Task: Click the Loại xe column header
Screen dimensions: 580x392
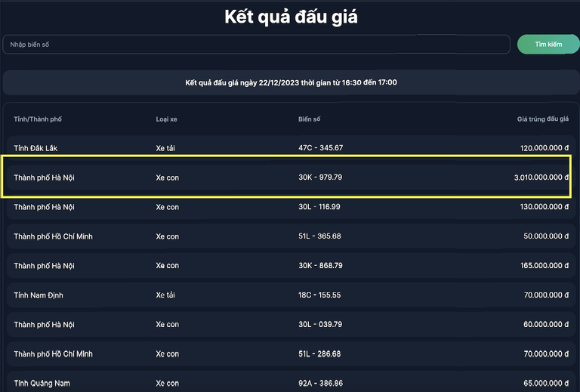Action: tap(166, 119)
